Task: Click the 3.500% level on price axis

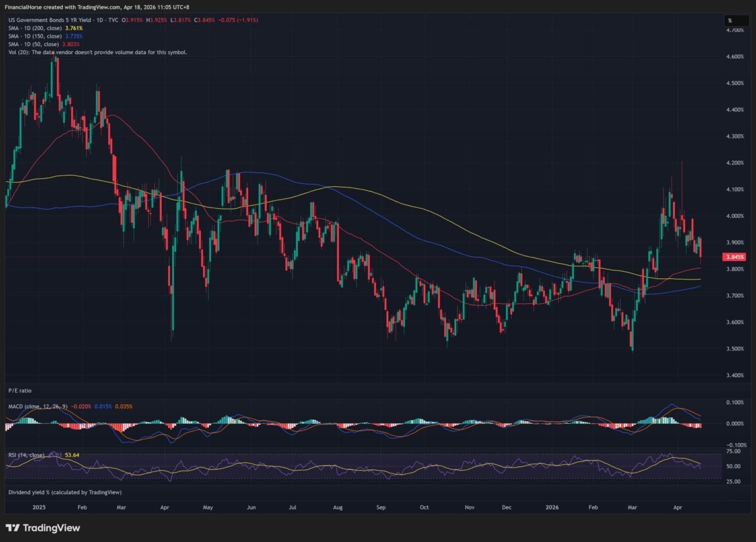Action: click(735, 349)
